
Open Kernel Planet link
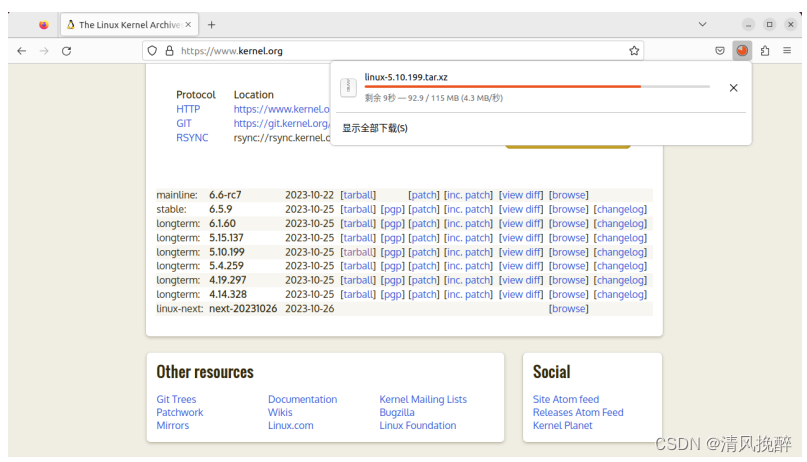pos(563,425)
